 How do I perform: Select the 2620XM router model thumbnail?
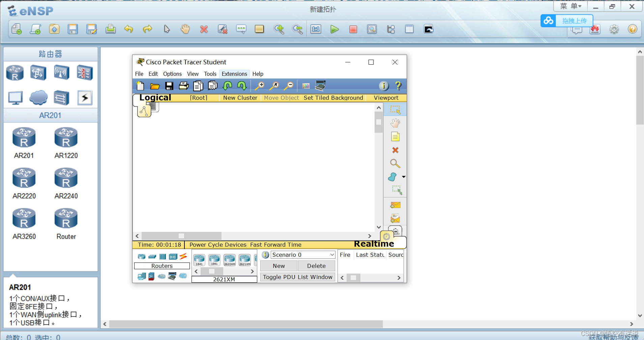pyautogui.click(x=230, y=260)
